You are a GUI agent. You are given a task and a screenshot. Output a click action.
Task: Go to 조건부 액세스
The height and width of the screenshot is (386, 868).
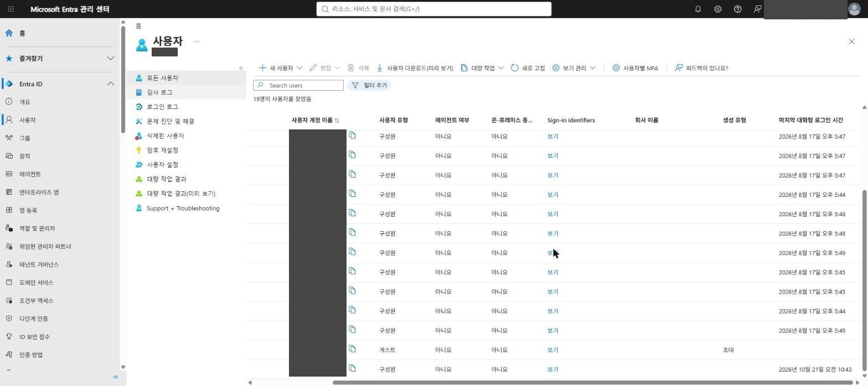36,300
